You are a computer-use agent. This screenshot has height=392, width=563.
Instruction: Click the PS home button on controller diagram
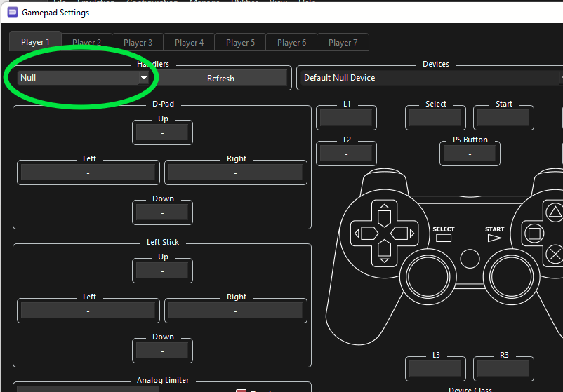point(470,259)
